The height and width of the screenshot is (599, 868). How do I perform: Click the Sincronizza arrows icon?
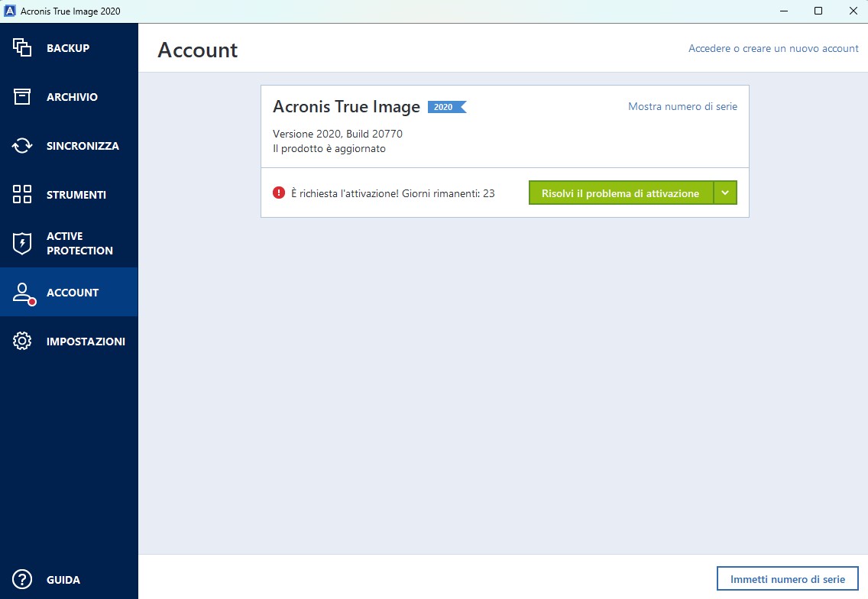click(22, 146)
